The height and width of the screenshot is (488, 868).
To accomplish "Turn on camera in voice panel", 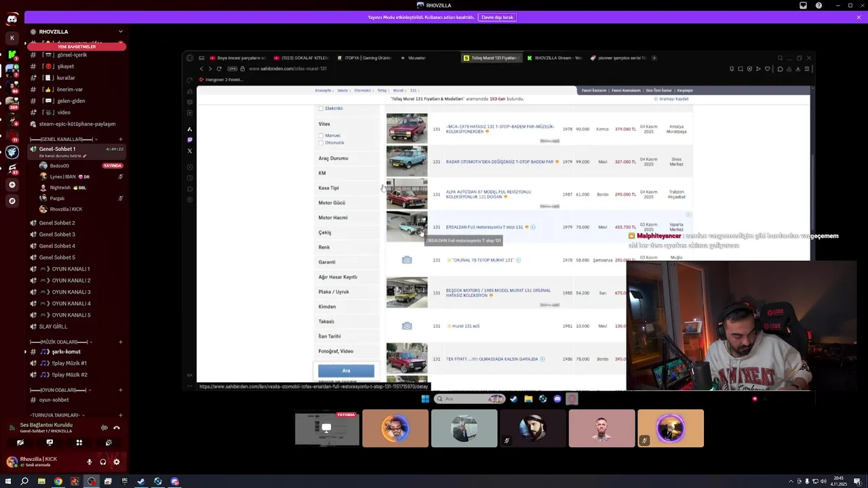I will click(x=20, y=443).
